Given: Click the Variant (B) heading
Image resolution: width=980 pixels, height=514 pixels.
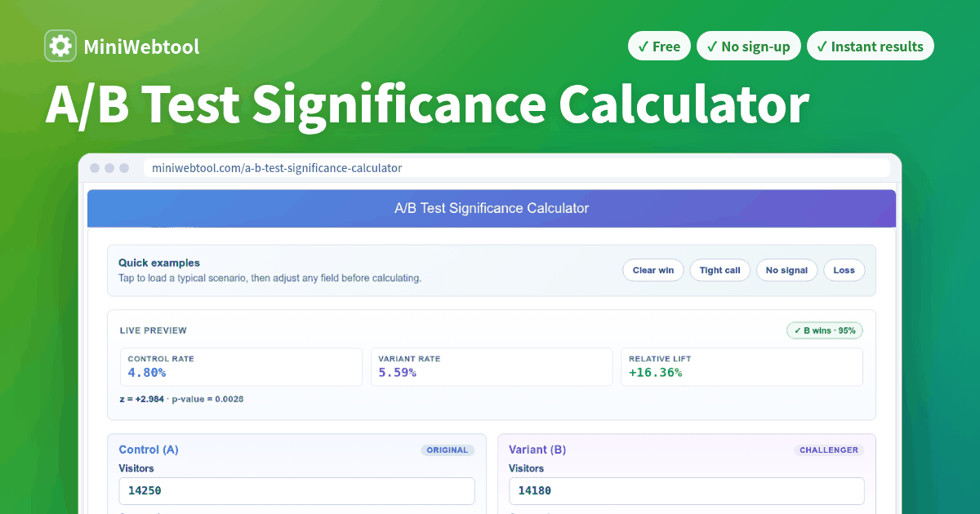Looking at the screenshot, I should 537,450.
